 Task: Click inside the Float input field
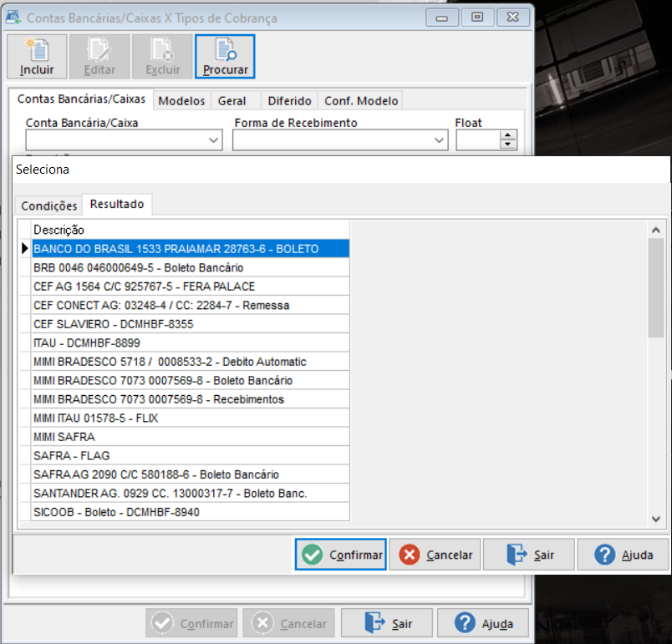pos(478,140)
